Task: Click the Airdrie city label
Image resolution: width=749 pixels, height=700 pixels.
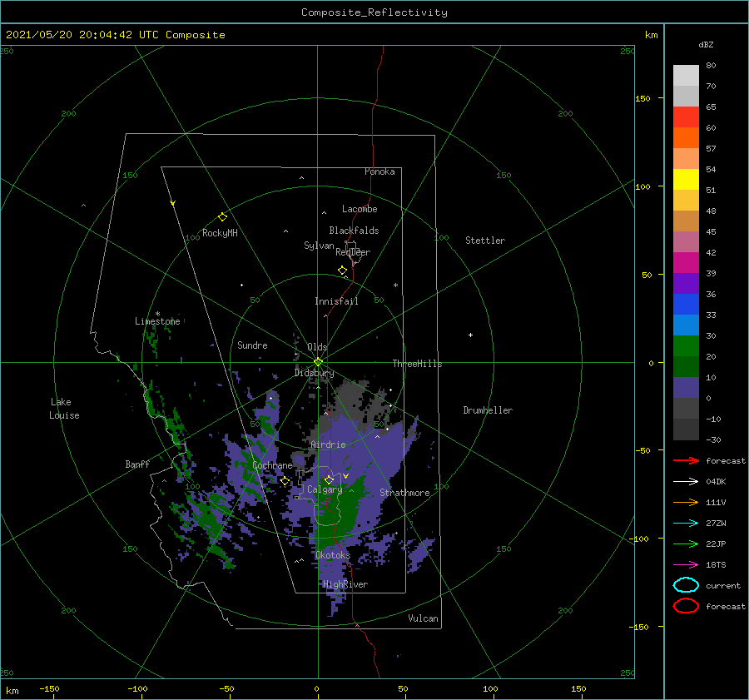Action: (x=328, y=444)
